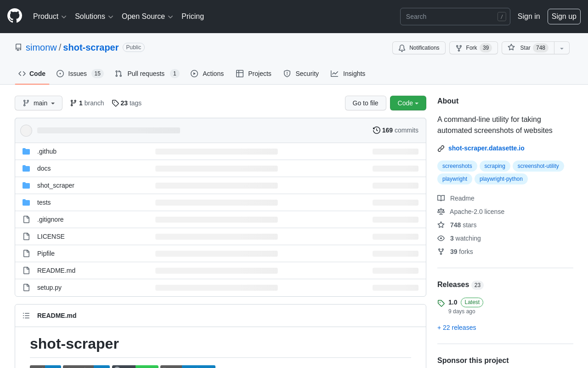Click the Pipfile file icon
Screen dimensions: 588x368
(x=26, y=253)
